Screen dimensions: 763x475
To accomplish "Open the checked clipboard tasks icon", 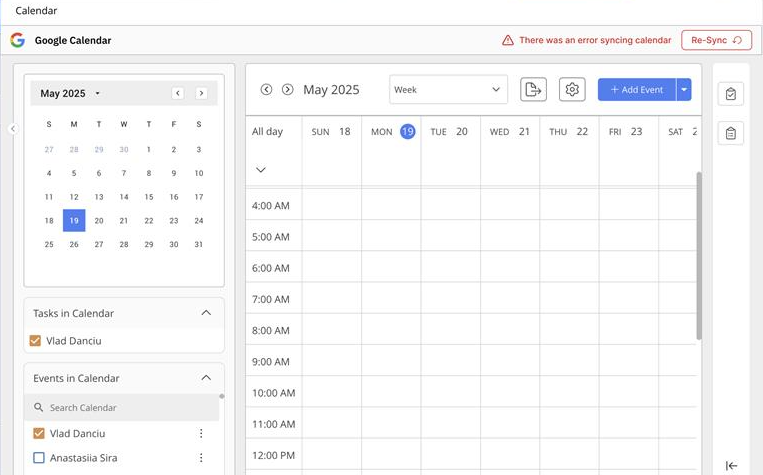I will (730, 93).
